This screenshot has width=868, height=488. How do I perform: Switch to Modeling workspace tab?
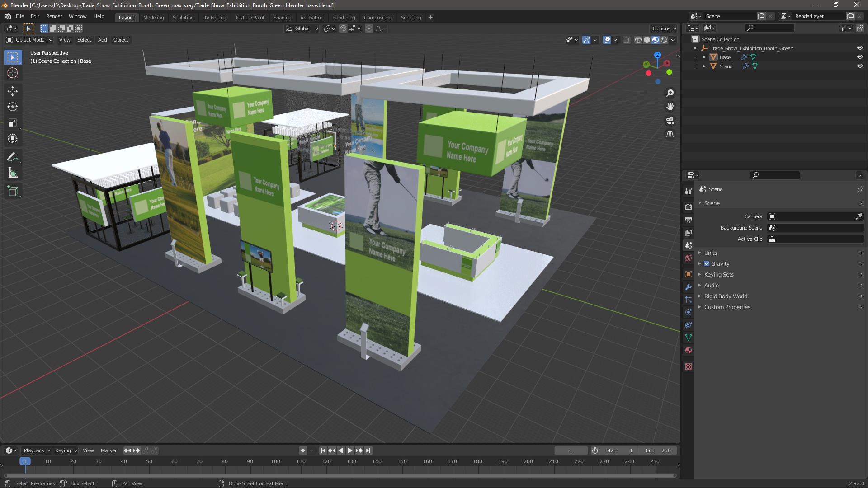(x=153, y=18)
